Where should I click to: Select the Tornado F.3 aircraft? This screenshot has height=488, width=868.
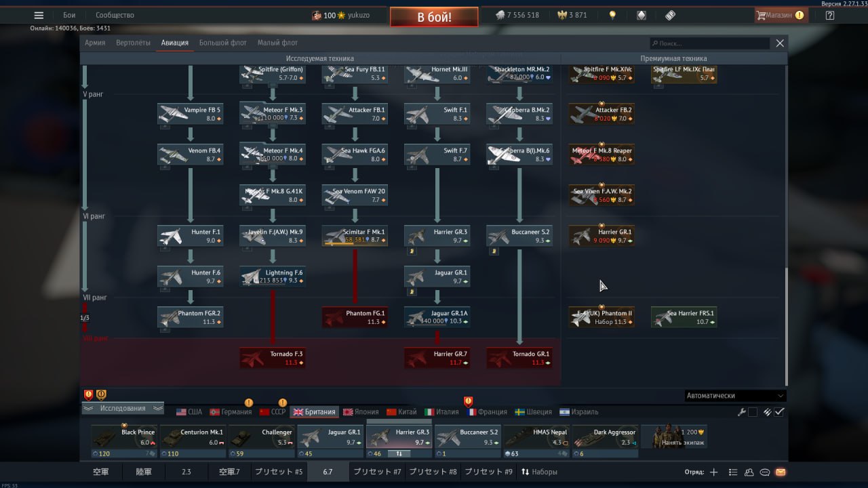pos(273,358)
